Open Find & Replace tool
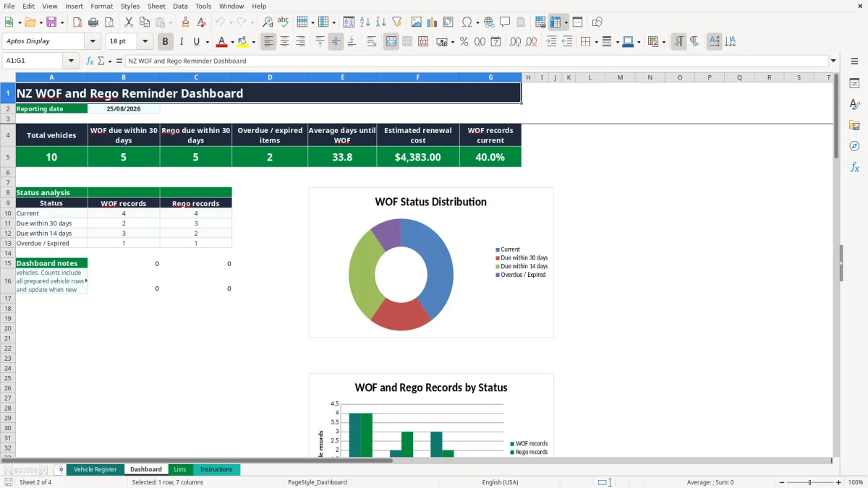 [x=268, y=22]
